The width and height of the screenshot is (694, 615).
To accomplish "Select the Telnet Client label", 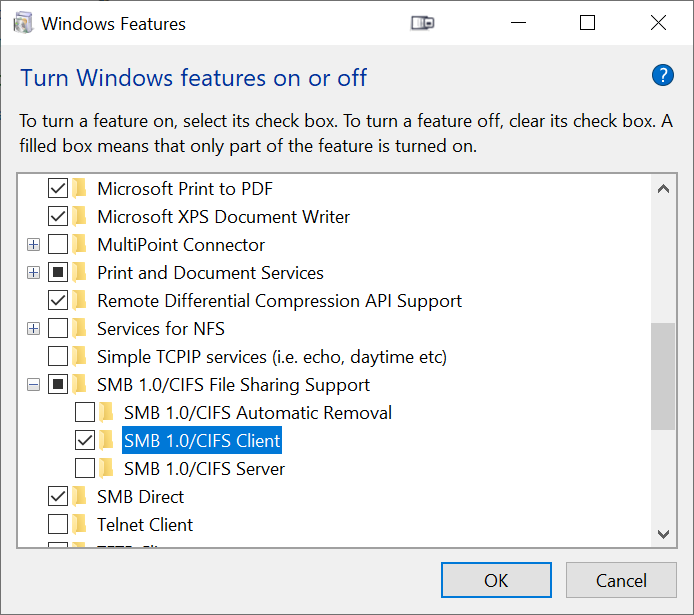I will [145, 525].
